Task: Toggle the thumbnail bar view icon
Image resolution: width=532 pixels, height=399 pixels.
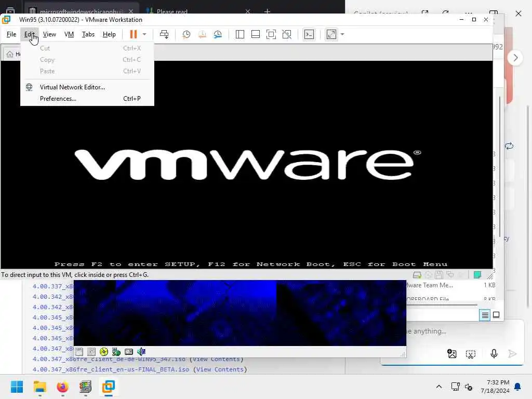Action: click(x=256, y=34)
